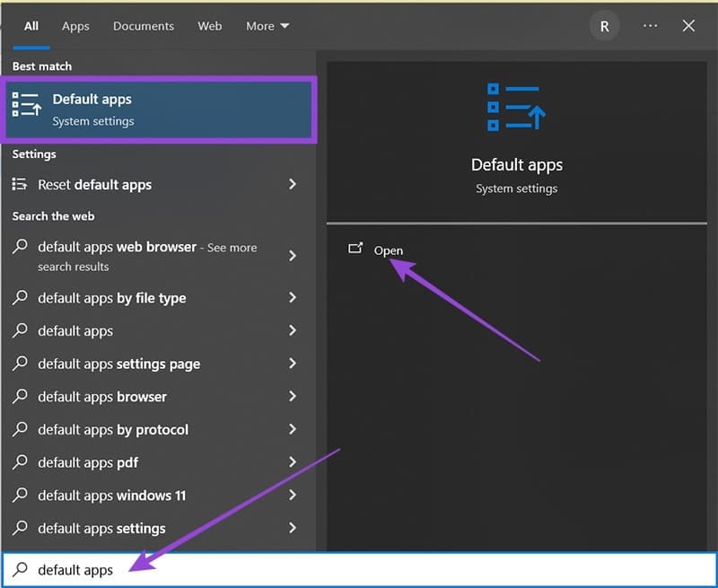
Task: Open the More filter dropdown
Action: coord(267,26)
